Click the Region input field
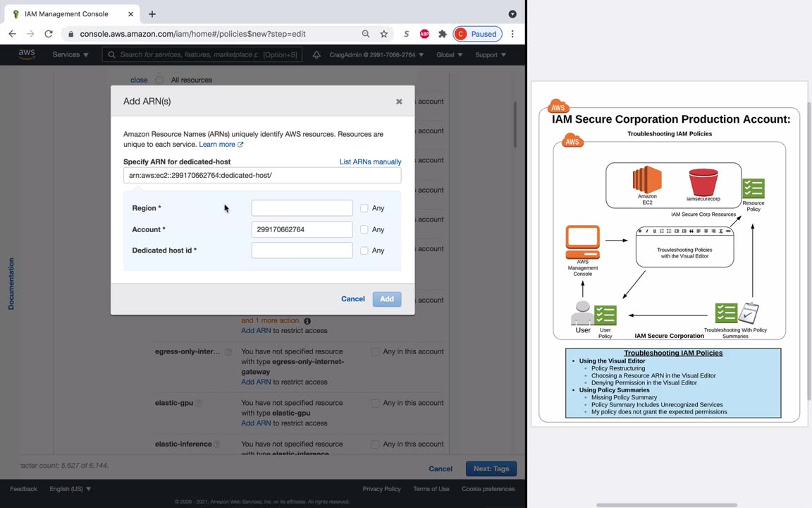This screenshot has width=812, height=508. click(302, 208)
